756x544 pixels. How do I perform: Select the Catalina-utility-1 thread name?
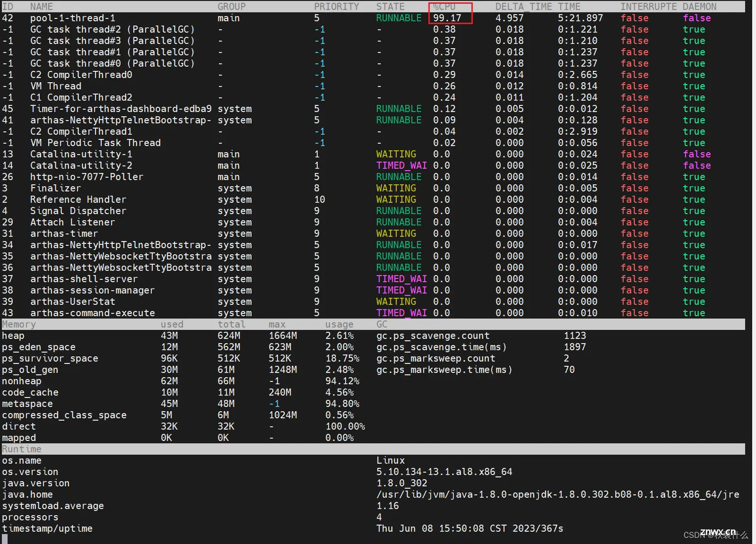[81, 154]
